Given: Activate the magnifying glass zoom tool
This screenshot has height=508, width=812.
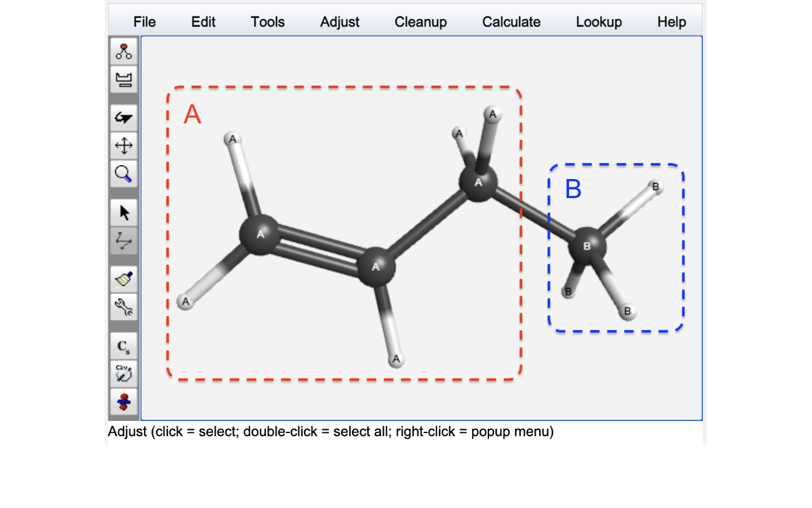Looking at the screenshot, I should point(124,173).
